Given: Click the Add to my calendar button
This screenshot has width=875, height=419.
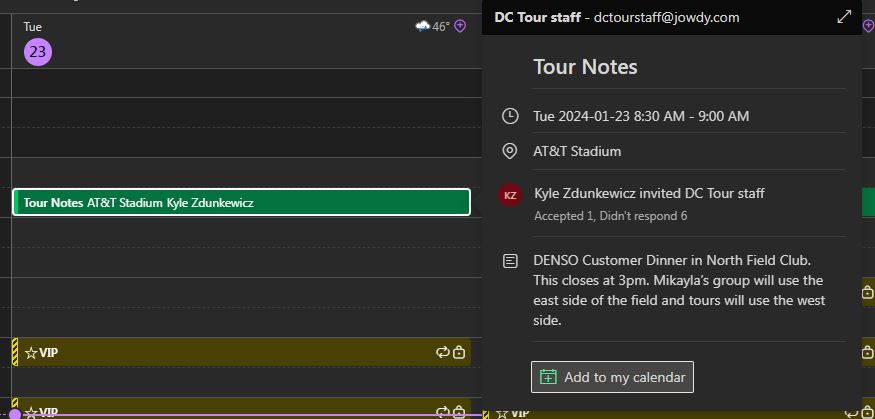Looking at the screenshot, I should [x=612, y=377].
